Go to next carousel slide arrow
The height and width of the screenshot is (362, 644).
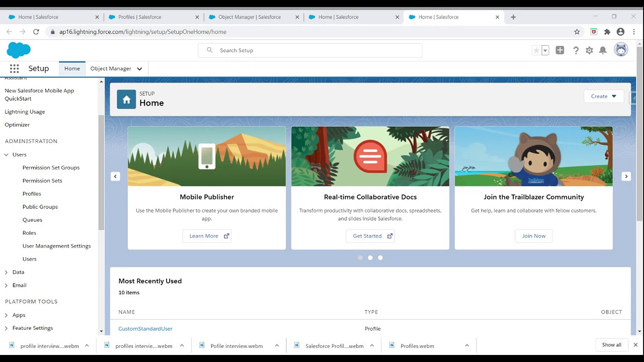(x=626, y=176)
